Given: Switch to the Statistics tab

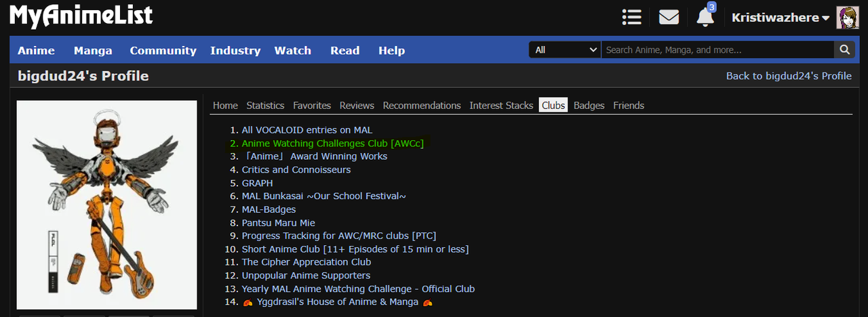Looking at the screenshot, I should tap(265, 105).
